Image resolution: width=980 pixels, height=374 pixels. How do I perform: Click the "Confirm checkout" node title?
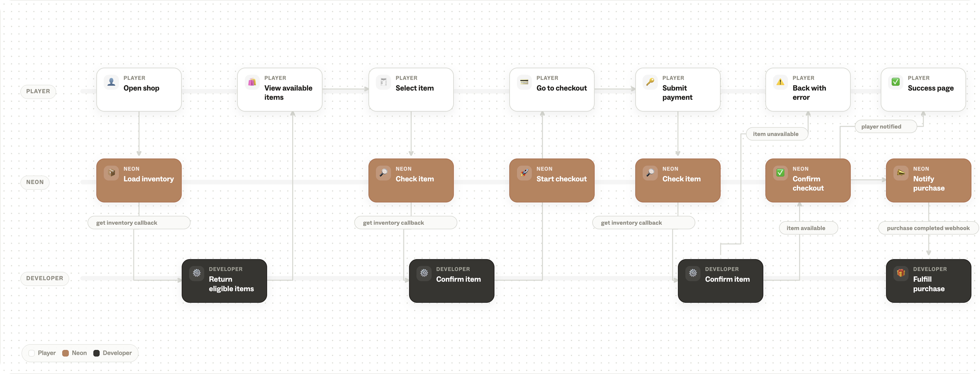point(808,184)
